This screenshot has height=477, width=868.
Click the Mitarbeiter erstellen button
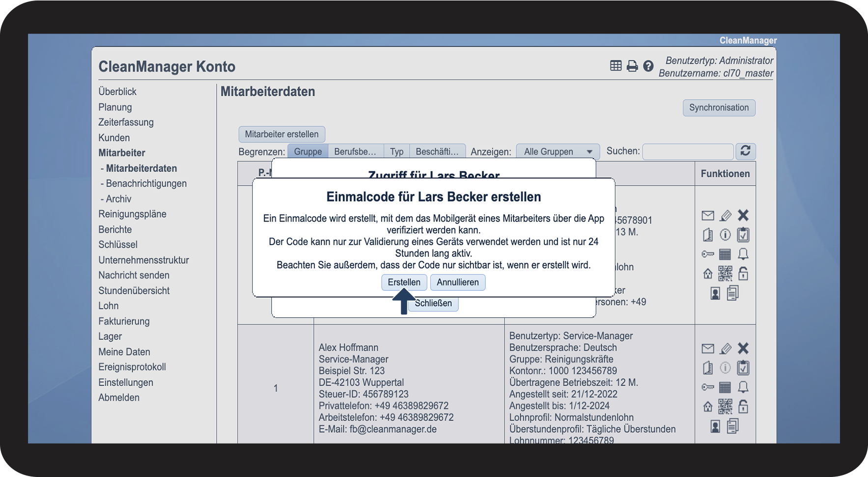(x=282, y=134)
